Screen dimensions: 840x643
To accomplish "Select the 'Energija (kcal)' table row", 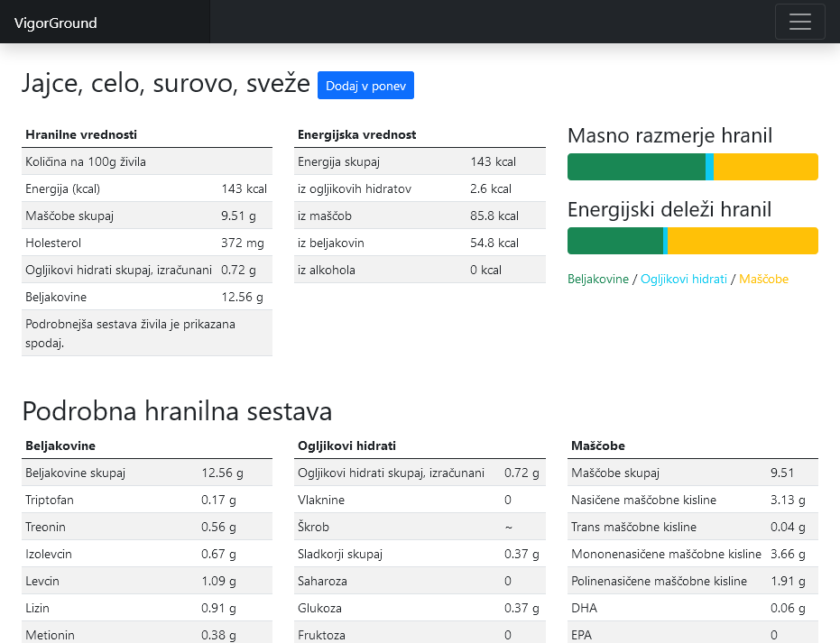I will [x=146, y=188].
